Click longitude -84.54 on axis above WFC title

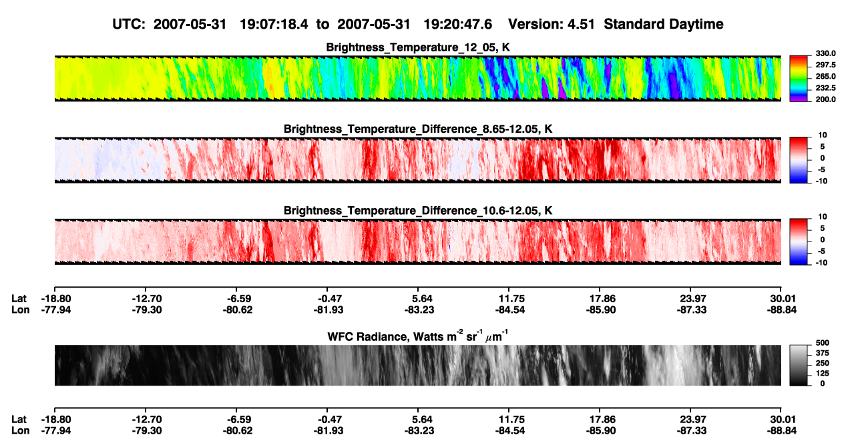pyautogui.click(x=509, y=310)
